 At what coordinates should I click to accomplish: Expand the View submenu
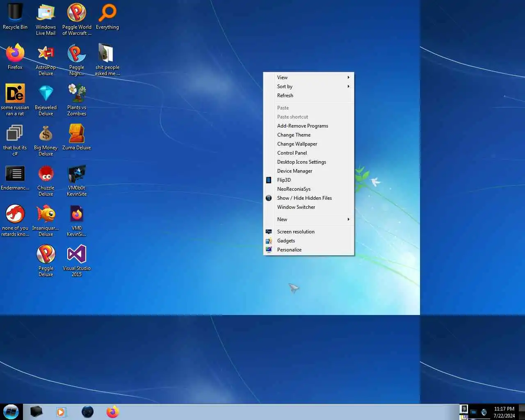[308, 78]
